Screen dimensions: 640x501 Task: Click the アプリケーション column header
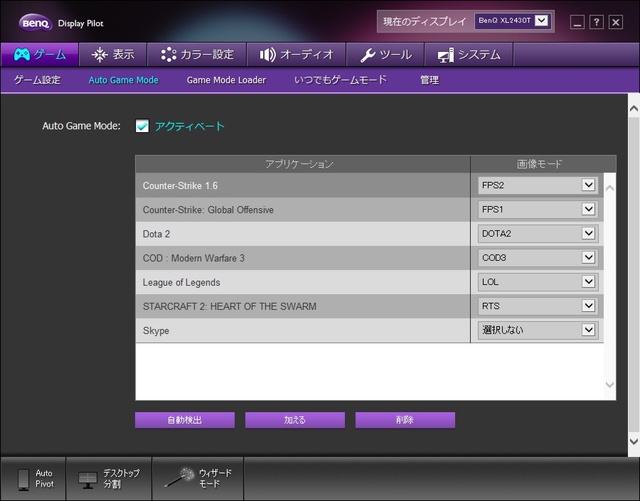tap(302, 164)
